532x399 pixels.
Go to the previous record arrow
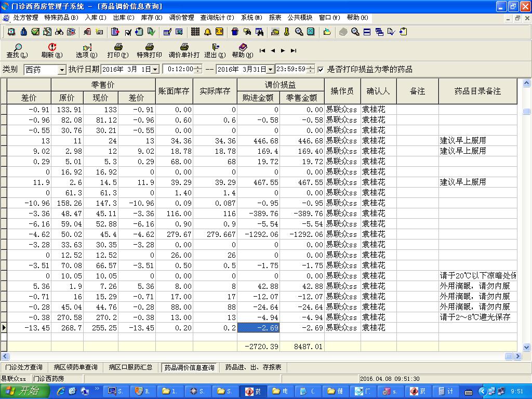point(273,50)
